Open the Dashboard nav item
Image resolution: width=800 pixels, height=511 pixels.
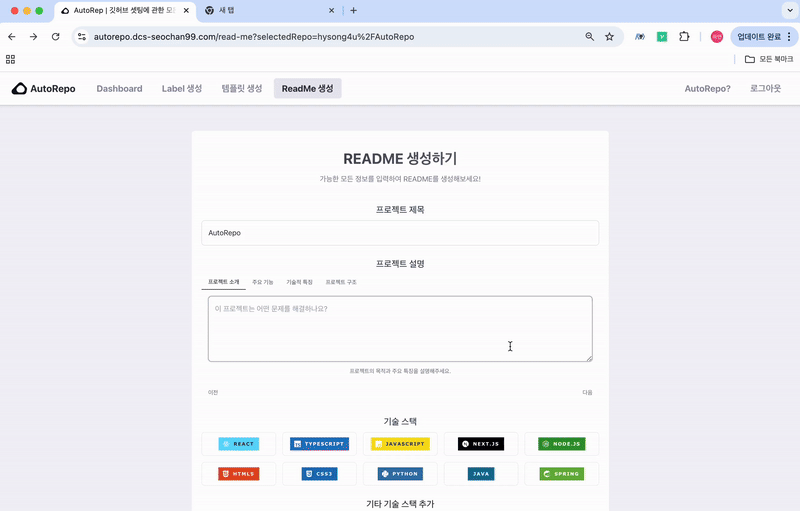point(119,89)
